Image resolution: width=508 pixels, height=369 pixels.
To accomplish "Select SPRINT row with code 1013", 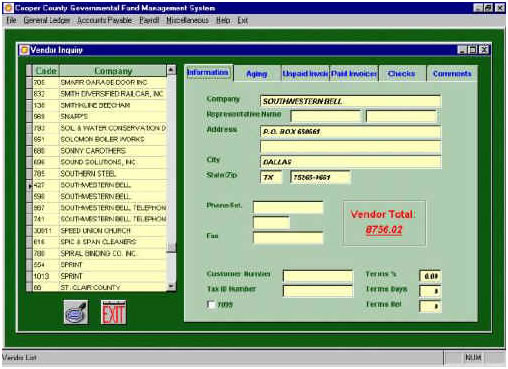I will 99,276.
